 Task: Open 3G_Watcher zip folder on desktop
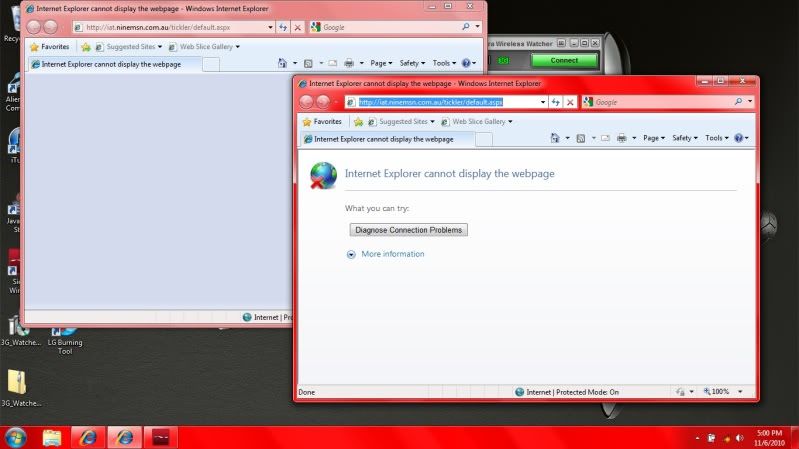[19, 387]
